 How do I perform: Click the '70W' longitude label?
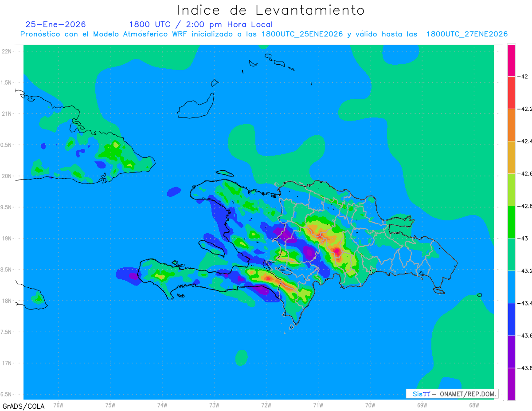tap(370, 404)
